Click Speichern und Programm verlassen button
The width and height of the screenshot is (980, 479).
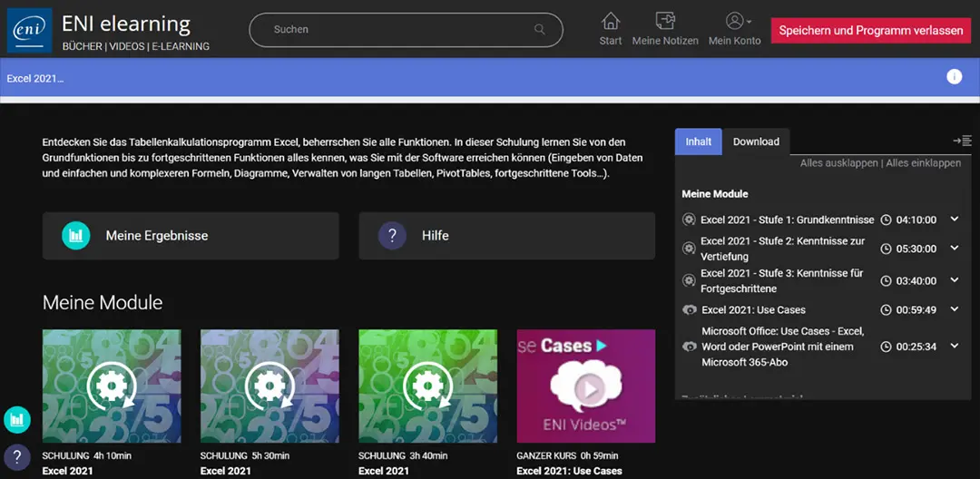[870, 30]
